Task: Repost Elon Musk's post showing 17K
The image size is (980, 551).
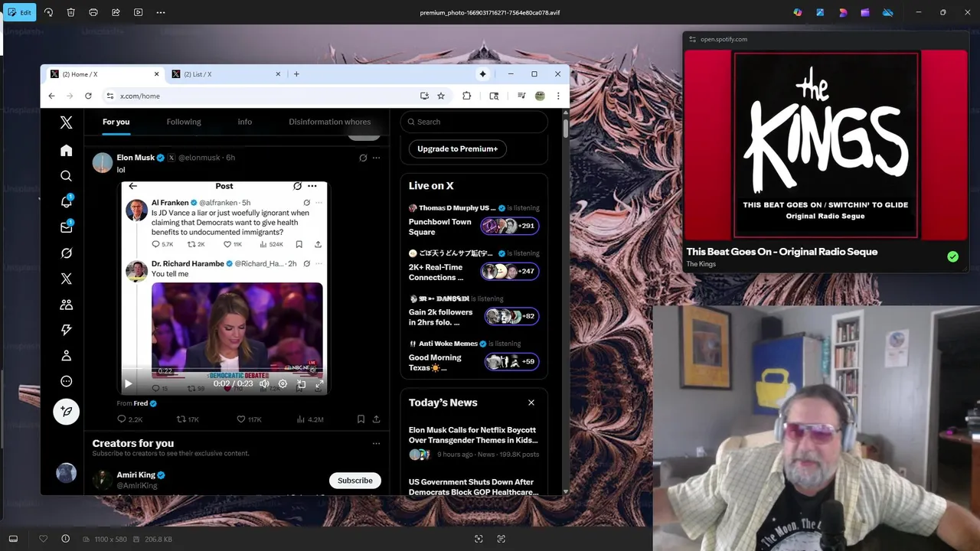Action: (x=188, y=419)
